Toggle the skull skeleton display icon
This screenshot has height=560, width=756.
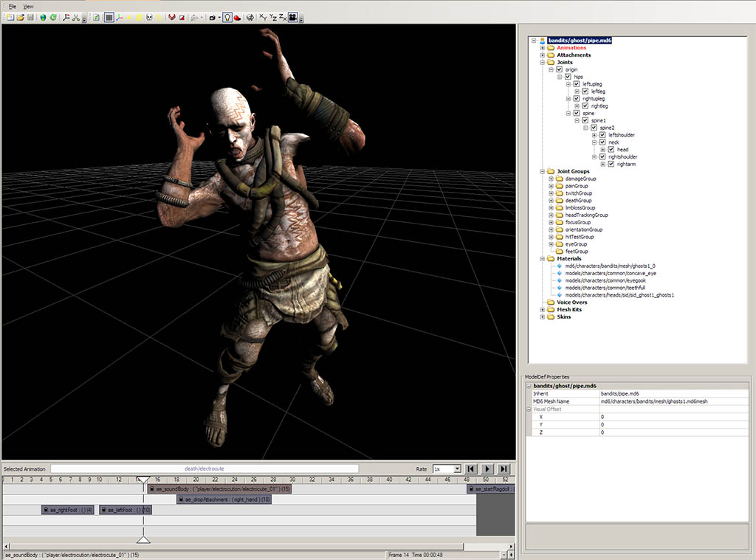click(149, 18)
